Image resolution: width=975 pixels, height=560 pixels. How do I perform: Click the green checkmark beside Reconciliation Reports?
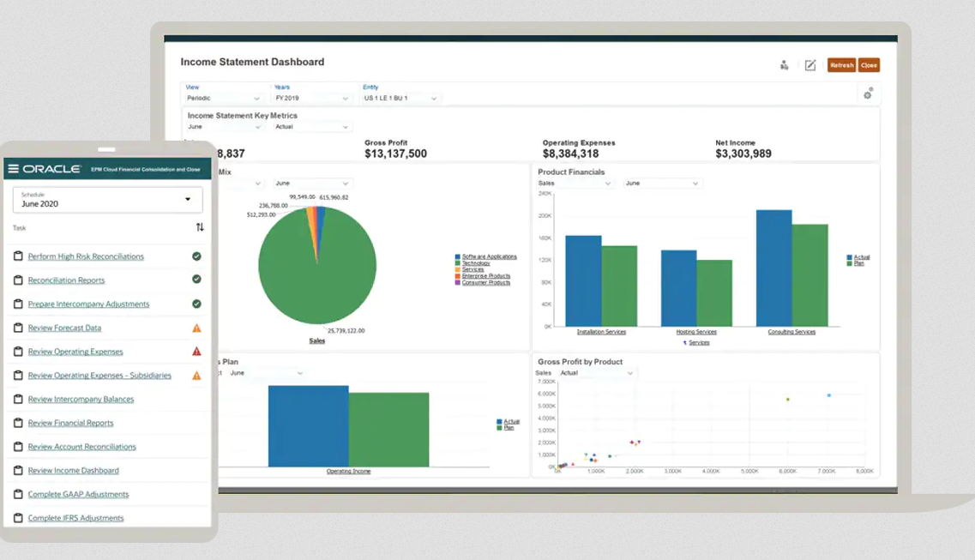click(x=196, y=279)
